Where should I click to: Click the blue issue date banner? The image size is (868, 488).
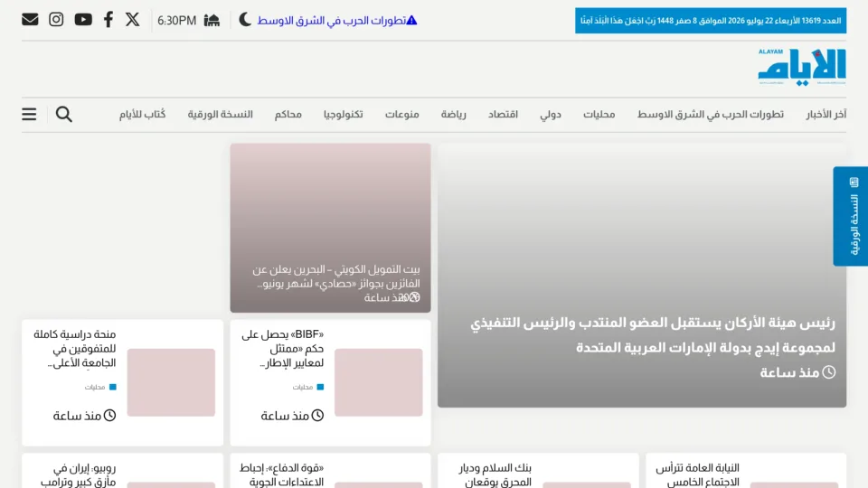click(x=711, y=21)
